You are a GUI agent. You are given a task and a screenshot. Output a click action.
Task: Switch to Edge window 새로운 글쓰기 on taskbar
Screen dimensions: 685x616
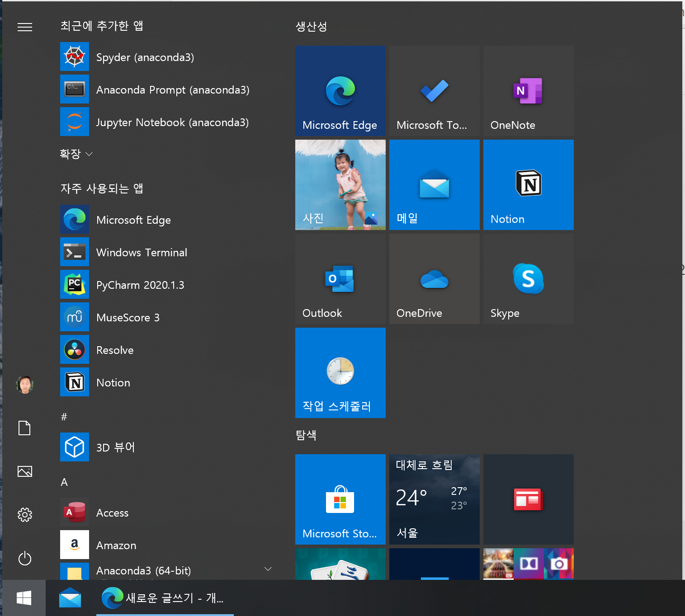165,598
